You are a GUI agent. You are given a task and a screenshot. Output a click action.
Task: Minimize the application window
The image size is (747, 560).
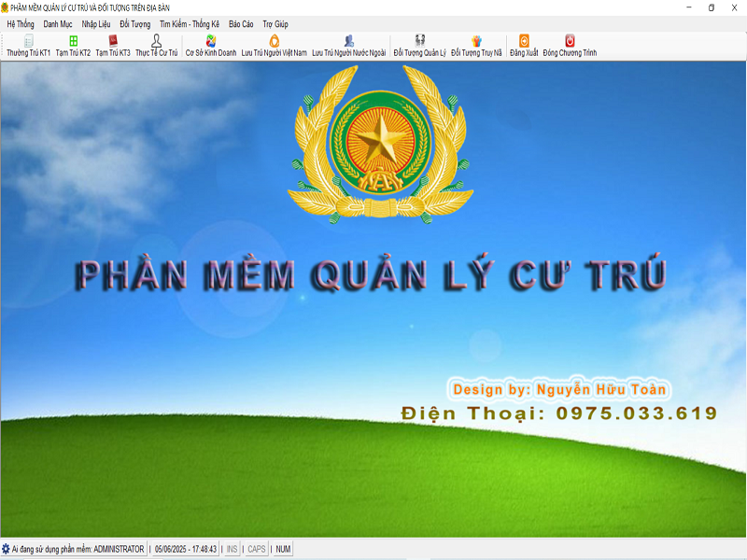coord(689,7)
